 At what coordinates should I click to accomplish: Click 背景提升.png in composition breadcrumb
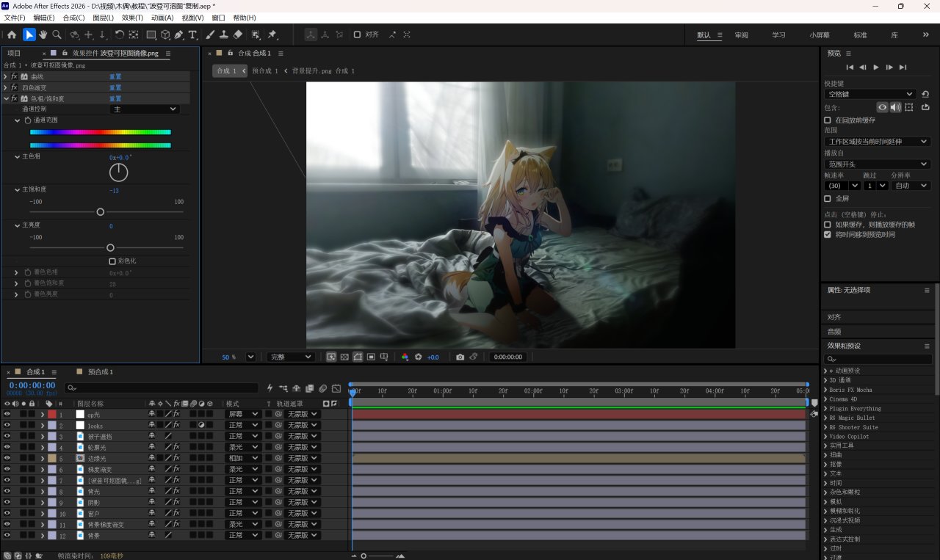click(311, 71)
